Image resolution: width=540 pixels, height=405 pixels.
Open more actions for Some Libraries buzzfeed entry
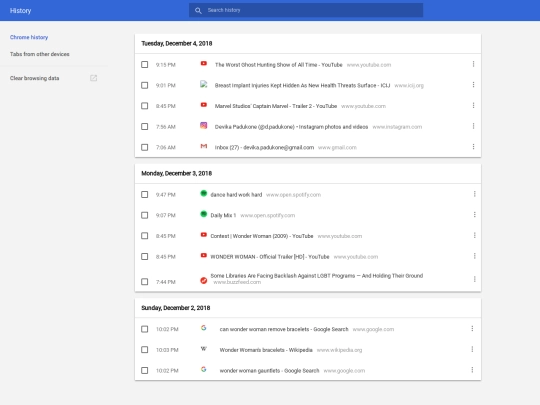click(x=475, y=279)
